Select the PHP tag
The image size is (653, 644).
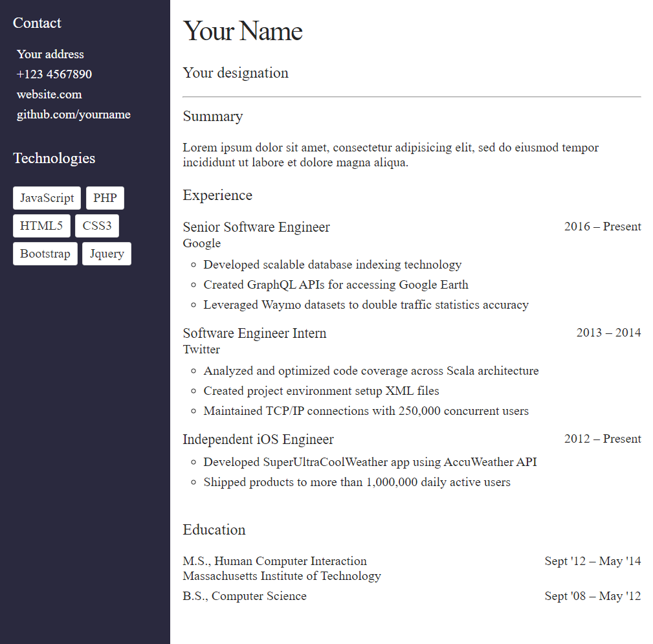click(x=105, y=198)
